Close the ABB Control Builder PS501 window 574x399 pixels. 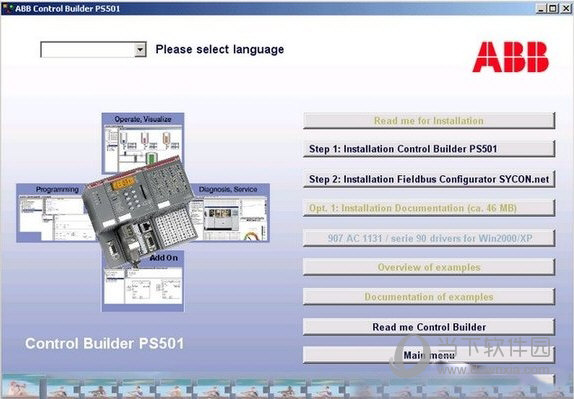click(x=566, y=8)
